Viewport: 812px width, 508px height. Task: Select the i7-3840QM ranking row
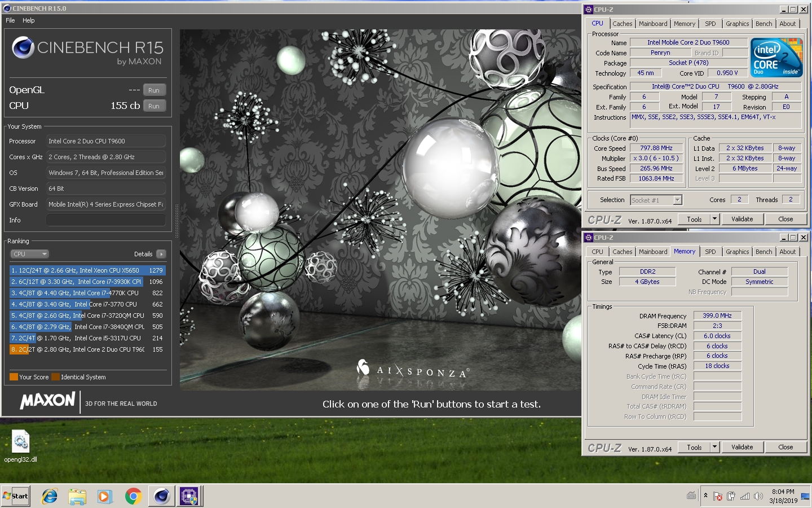(87, 327)
